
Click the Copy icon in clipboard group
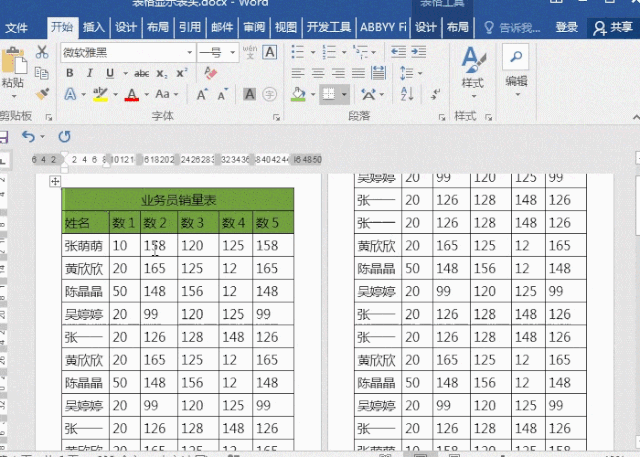42,73
